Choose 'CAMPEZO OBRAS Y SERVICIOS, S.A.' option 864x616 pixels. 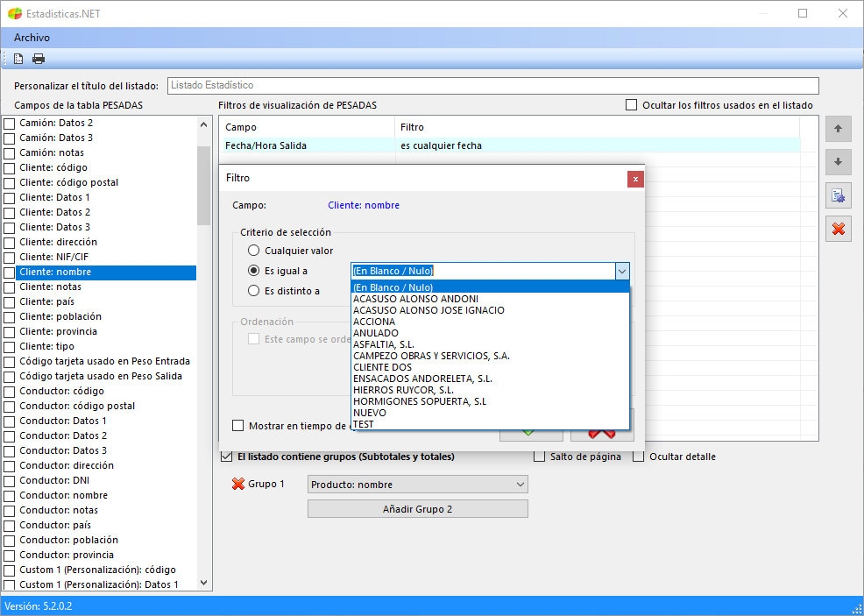click(x=491, y=356)
